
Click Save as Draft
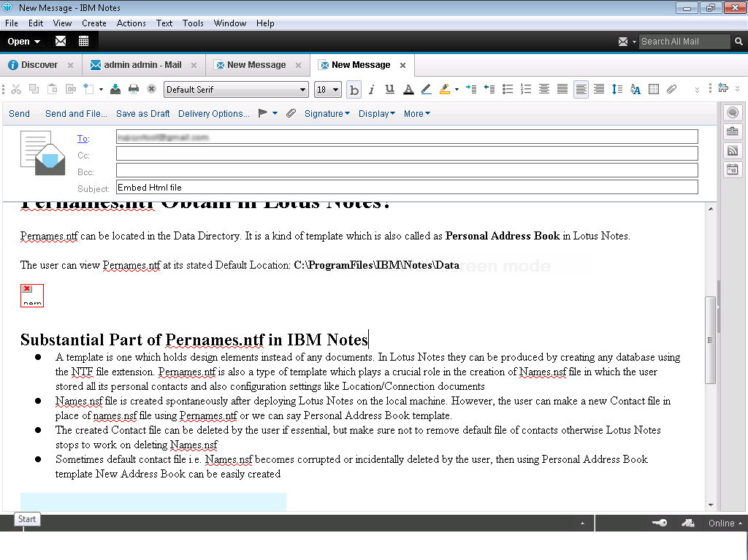[142, 113]
